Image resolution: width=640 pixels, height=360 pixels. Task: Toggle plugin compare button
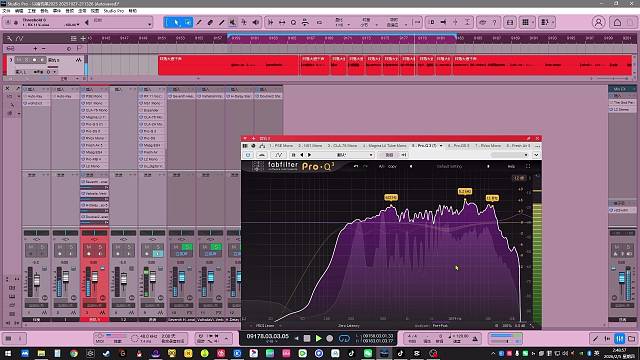pyautogui.click(x=389, y=155)
